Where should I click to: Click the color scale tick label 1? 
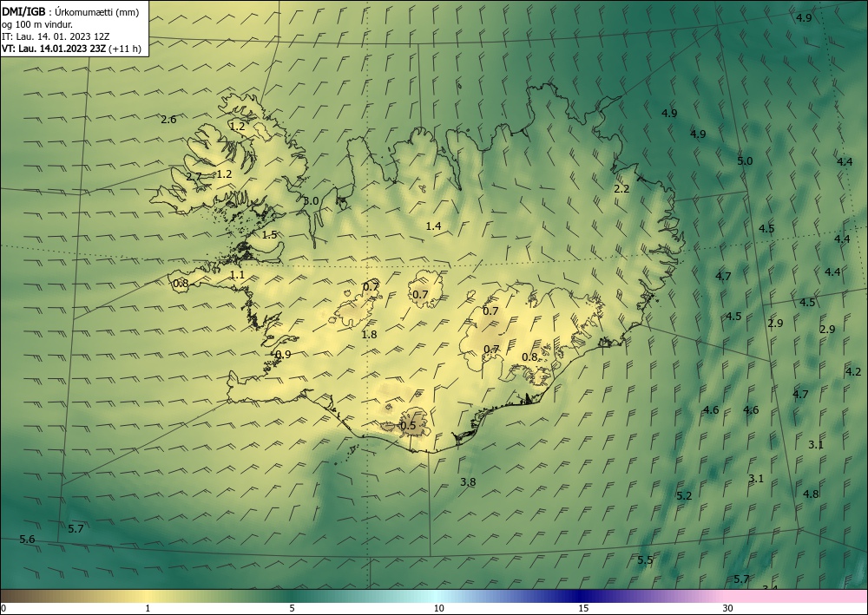pos(148,609)
